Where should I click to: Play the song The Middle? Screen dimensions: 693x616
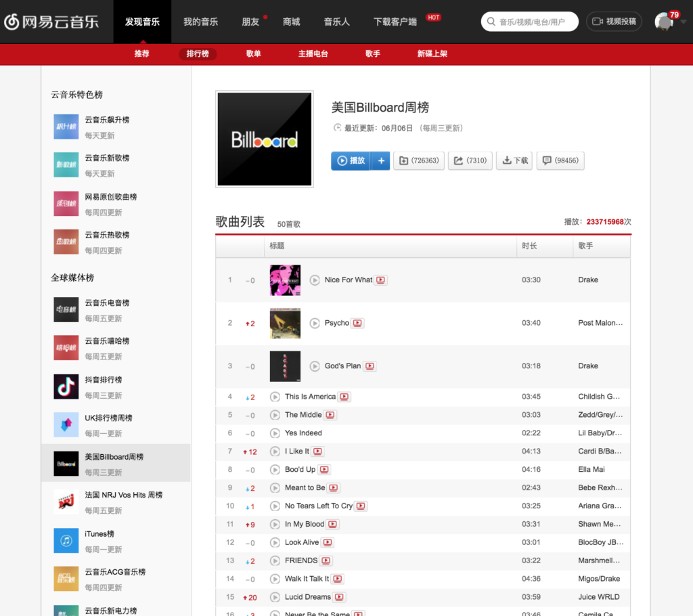click(275, 415)
